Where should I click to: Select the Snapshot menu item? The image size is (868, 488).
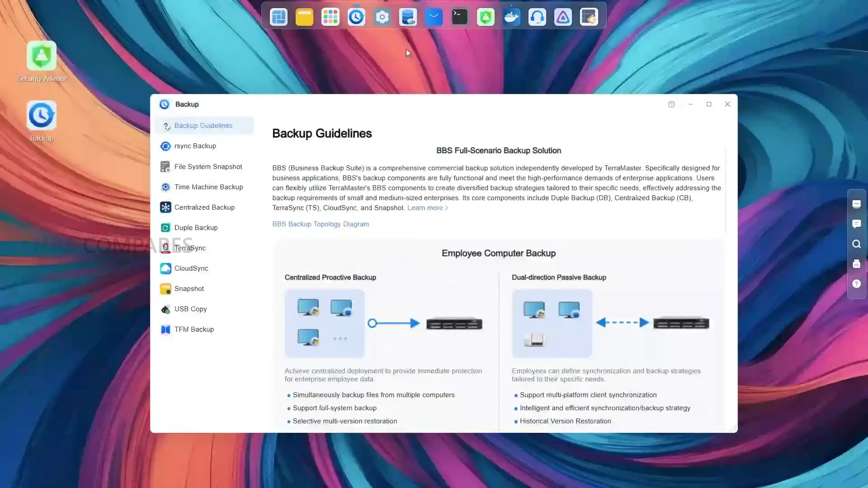[x=189, y=289]
